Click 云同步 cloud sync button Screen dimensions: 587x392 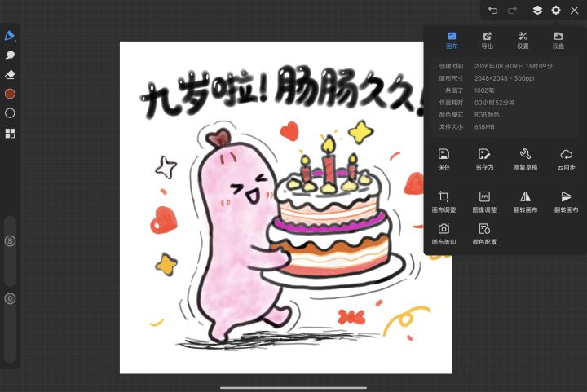coord(566,159)
